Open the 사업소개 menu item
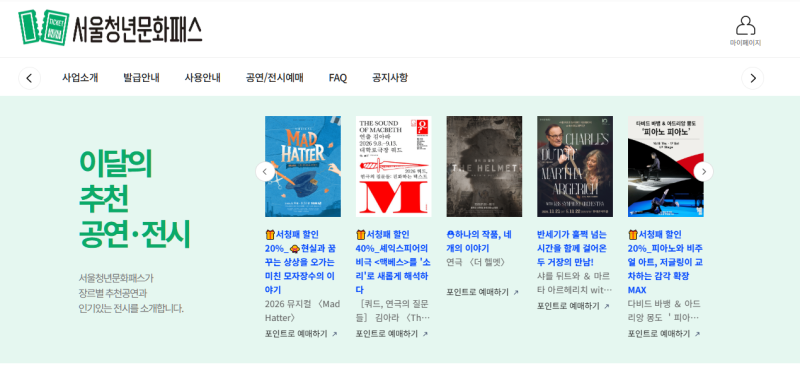800x374 pixels. 80,78
